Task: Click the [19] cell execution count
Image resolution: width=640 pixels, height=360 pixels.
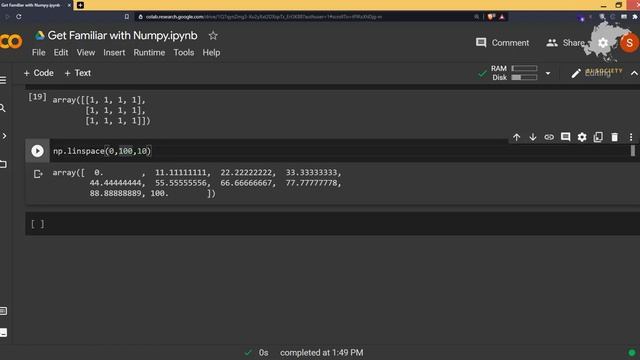Action: click(37, 97)
